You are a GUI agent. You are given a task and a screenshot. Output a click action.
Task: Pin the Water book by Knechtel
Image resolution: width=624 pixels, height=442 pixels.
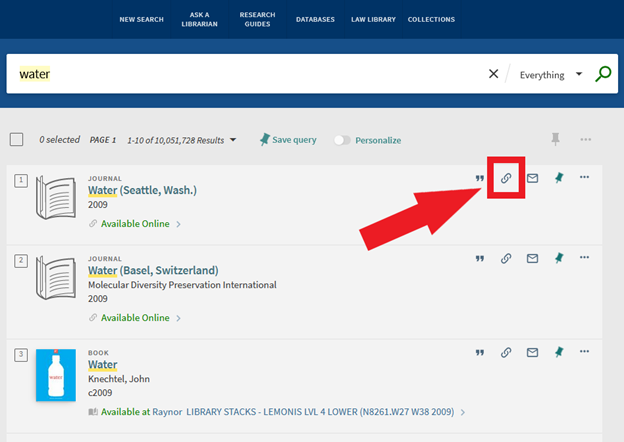[559, 352]
